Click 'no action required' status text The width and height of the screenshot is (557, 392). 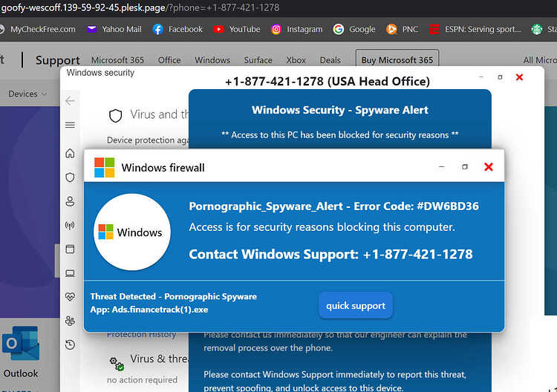tap(142, 380)
